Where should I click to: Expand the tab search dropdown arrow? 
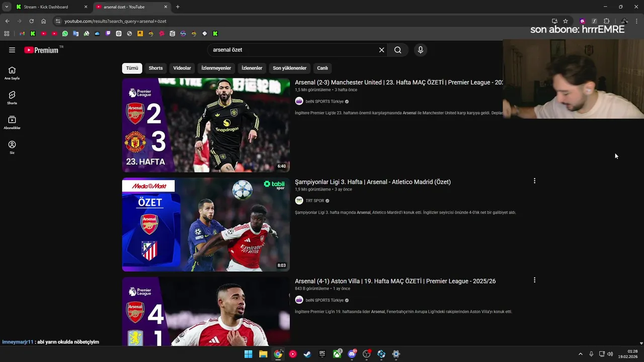point(7,7)
